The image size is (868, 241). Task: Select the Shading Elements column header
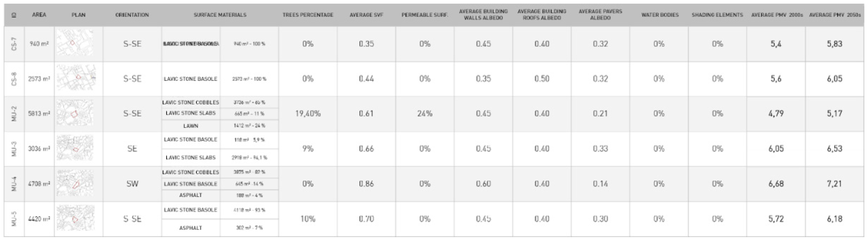[x=717, y=15]
